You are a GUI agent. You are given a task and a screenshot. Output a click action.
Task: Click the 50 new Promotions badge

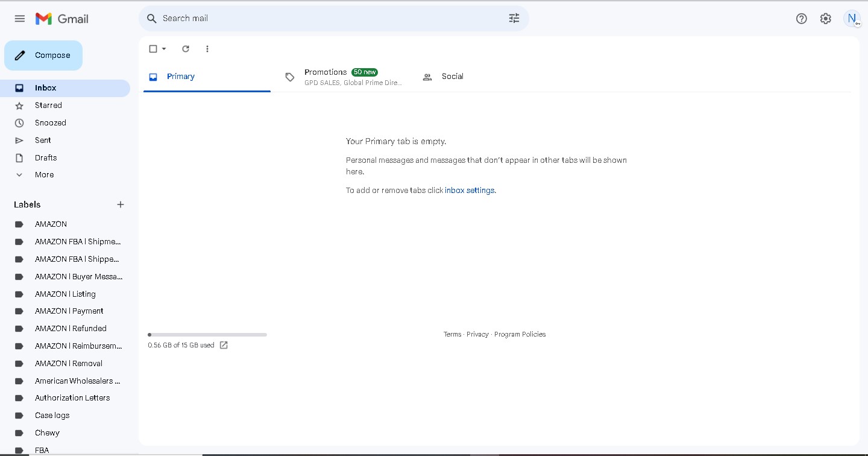[365, 72]
